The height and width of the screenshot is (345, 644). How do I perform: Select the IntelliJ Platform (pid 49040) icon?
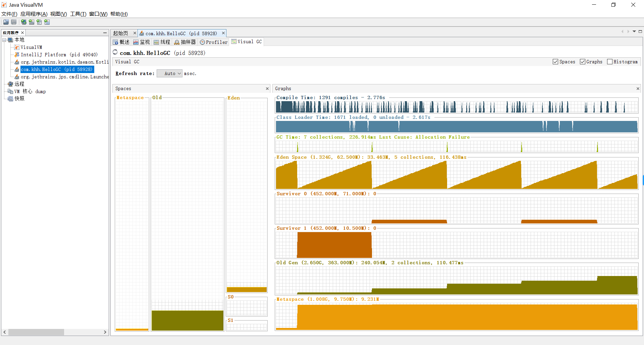point(17,55)
